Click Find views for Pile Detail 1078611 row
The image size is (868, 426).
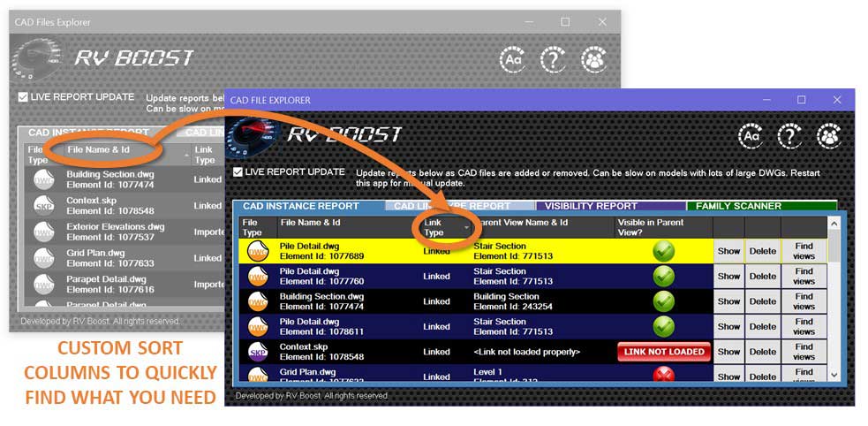804,326
